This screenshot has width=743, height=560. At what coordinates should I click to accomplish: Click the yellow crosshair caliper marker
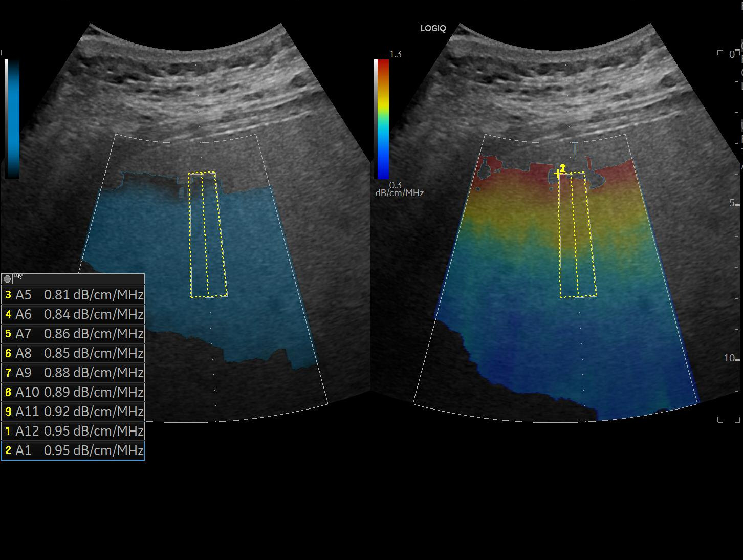point(558,174)
